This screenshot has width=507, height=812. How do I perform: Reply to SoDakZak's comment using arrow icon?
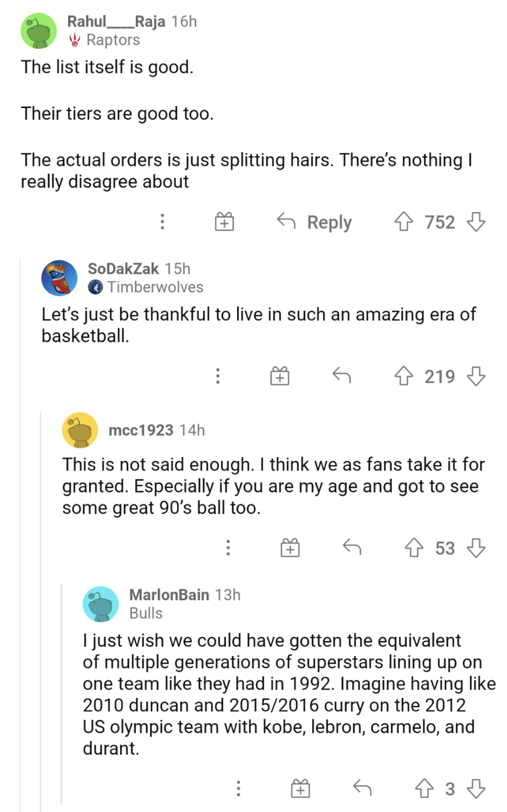pyautogui.click(x=342, y=375)
